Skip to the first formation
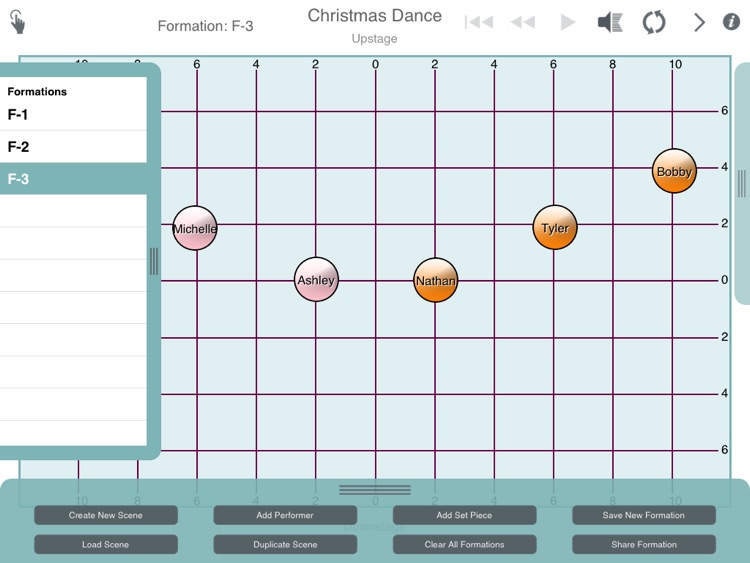 click(x=479, y=22)
